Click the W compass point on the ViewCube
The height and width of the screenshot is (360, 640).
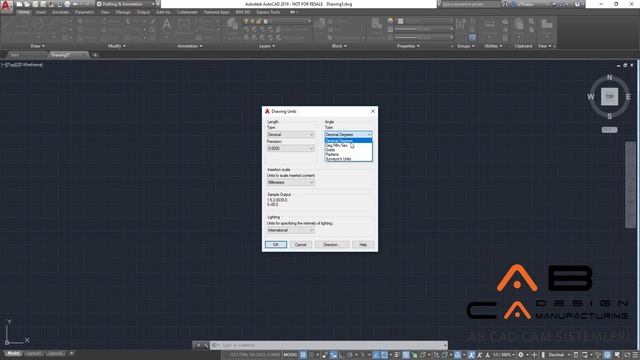tap(591, 97)
